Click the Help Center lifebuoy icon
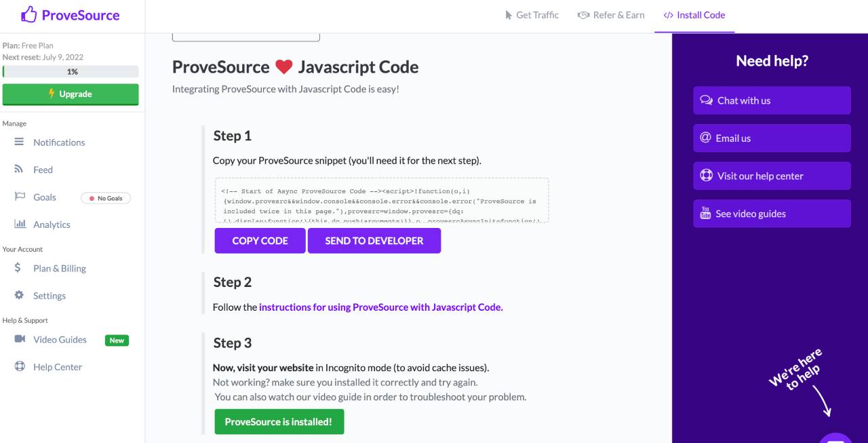Screen dimensions: 868x443 tap(20, 367)
